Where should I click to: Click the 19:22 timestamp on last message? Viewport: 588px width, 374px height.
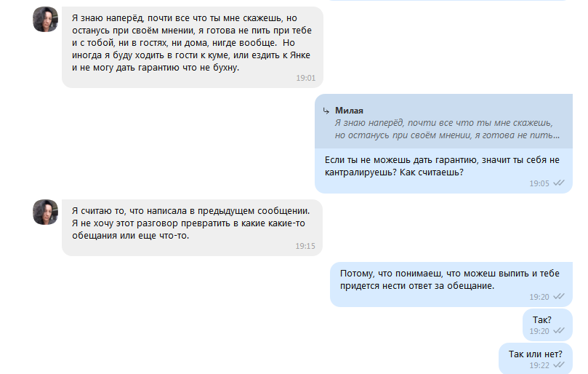coord(539,365)
